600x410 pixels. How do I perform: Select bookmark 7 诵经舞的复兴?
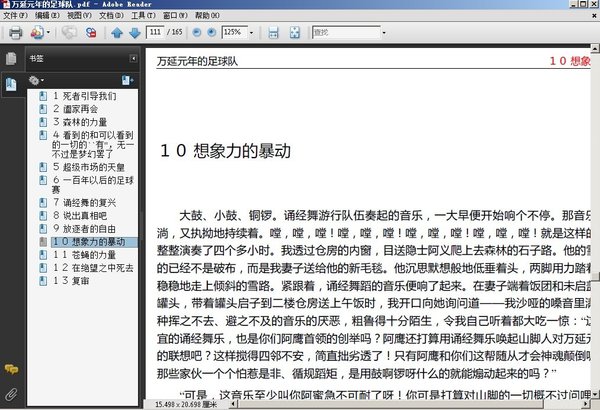(84, 203)
